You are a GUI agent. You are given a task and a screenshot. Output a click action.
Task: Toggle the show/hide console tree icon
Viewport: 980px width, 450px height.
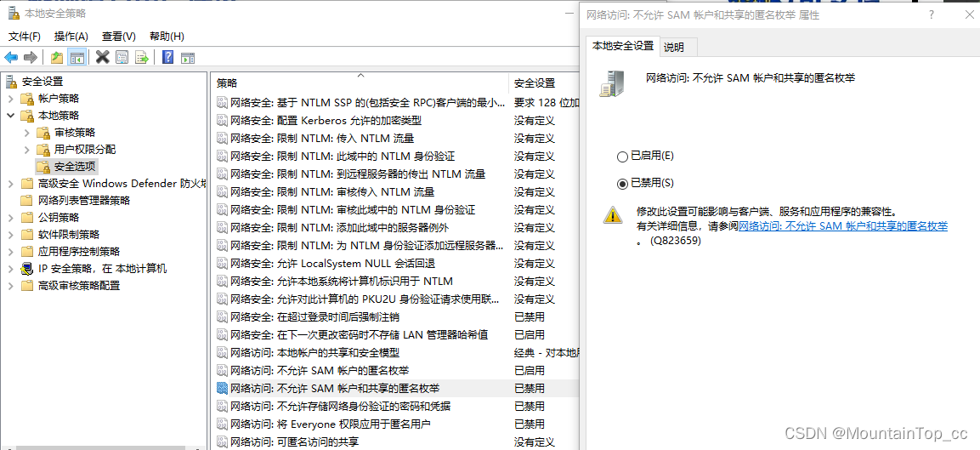coord(76,58)
